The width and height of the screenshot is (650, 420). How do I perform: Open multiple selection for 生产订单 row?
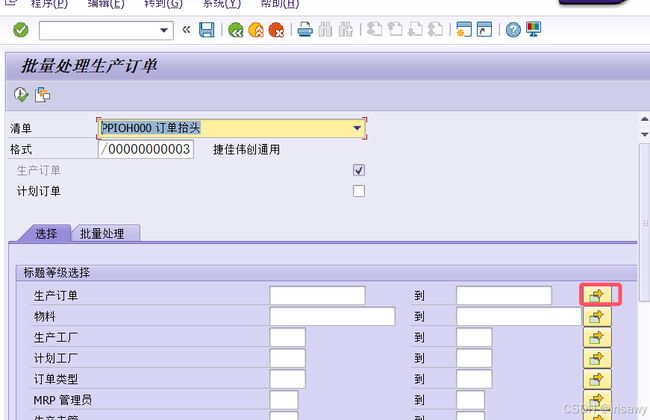[x=597, y=296]
